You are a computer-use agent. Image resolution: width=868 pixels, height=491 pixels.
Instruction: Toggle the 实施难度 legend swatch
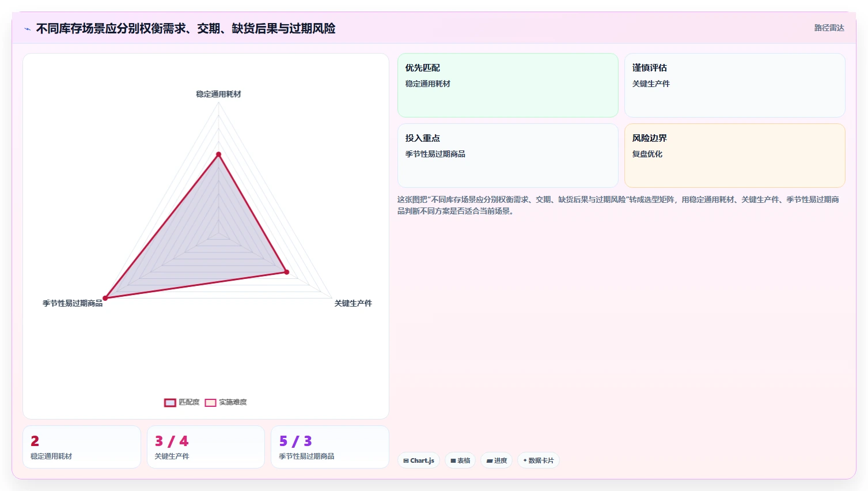click(x=210, y=403)
